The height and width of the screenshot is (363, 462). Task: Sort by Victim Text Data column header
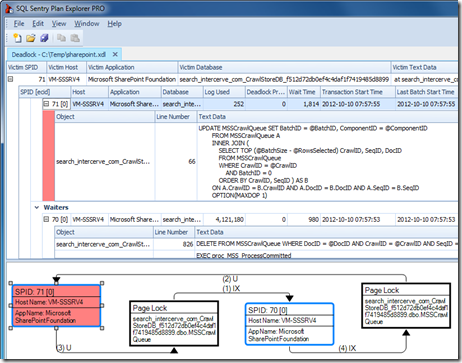point(424,67)
